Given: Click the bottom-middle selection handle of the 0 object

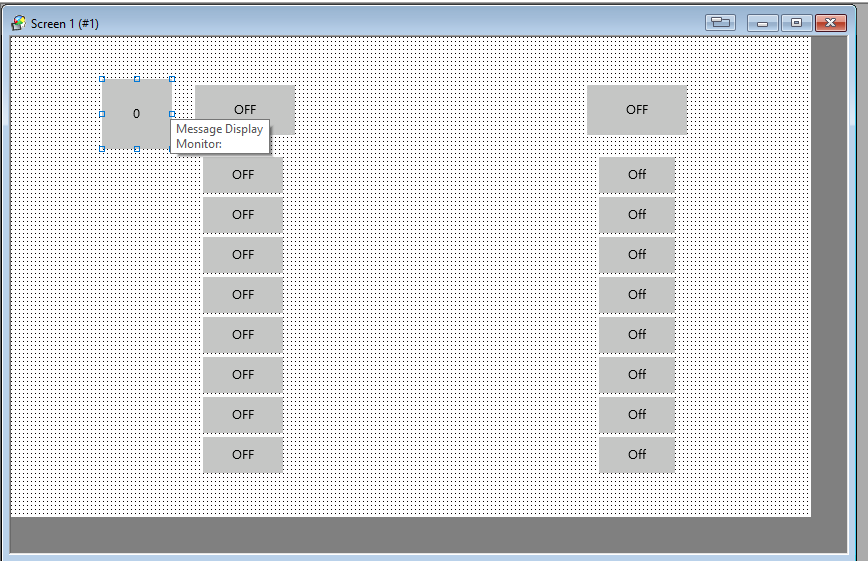Looking at the screenshot, I should tap(137, 149).
